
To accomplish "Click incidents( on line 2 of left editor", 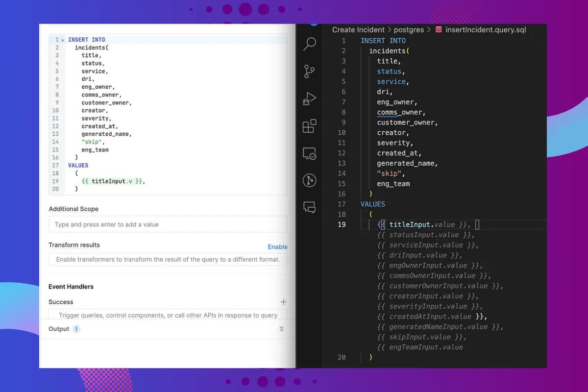I will (92, 48).
